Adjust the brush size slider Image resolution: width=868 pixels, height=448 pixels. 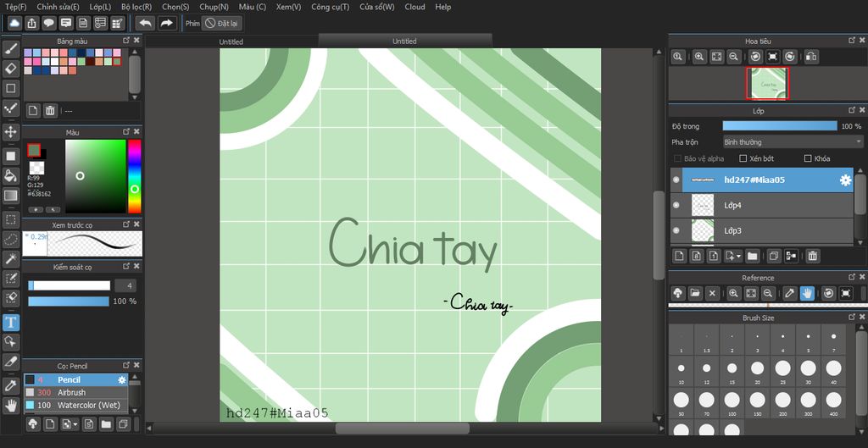pos(70,285)
